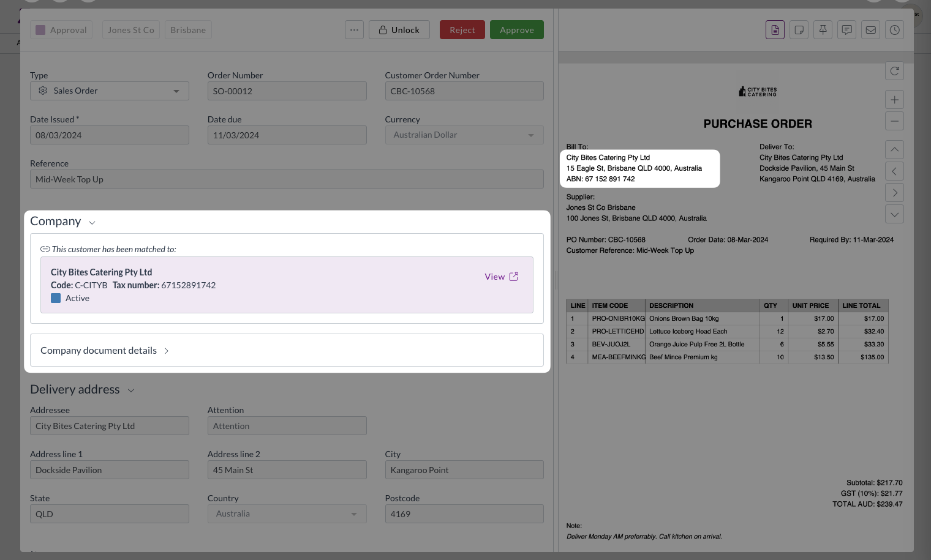Click the Date due field
The width and height of the screenshot is (931, 560).
(x=287, y=135)
